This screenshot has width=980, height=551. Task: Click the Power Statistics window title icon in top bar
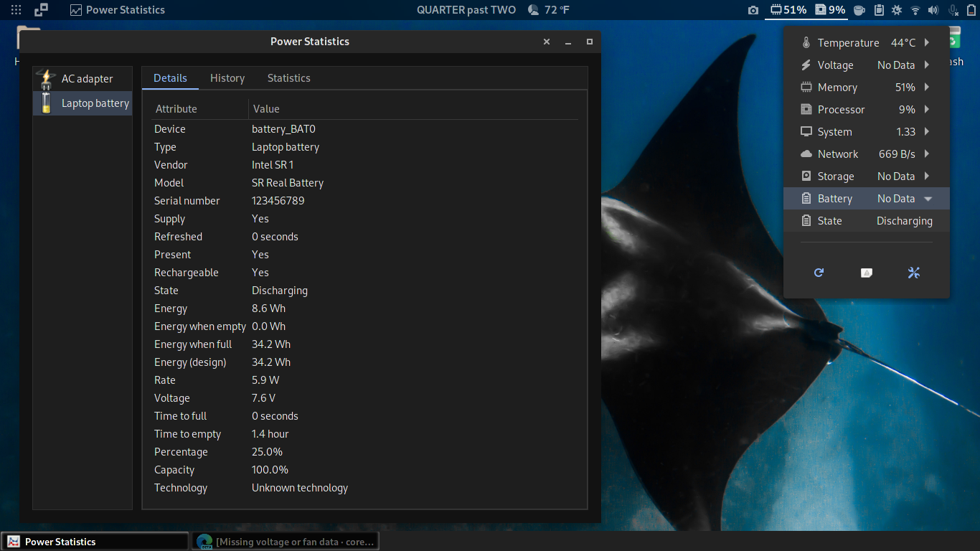pos(76,10)
